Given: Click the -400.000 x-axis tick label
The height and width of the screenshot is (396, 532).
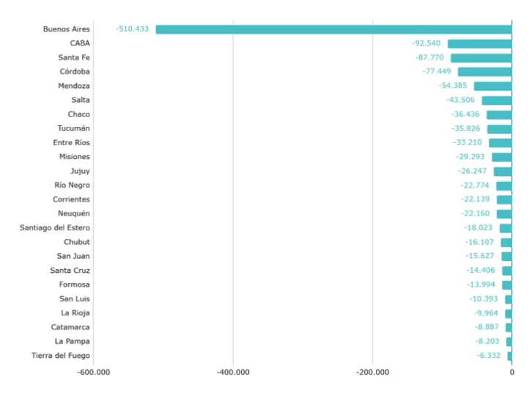Looking at the screenshot, I should pyautogui.click(x=233, y=372).
